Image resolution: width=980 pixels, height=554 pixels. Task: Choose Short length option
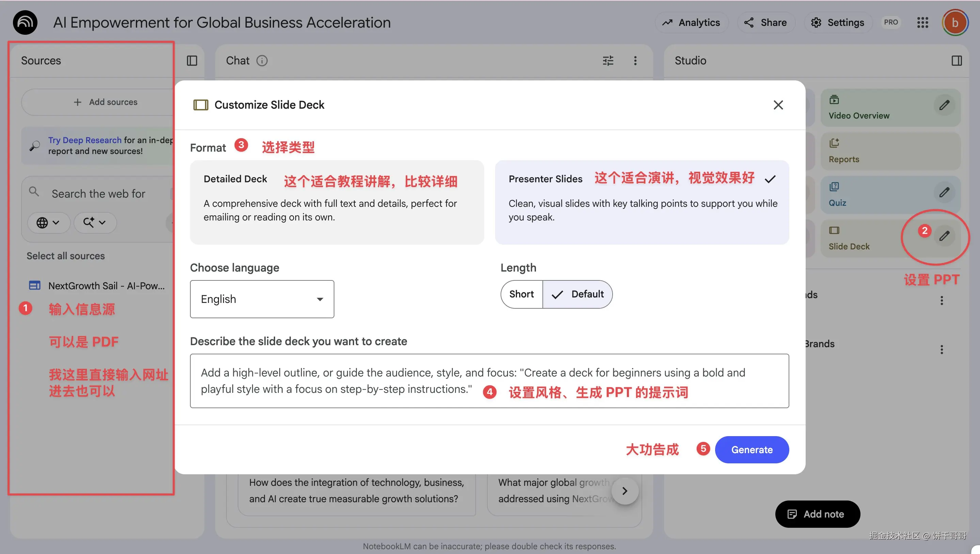pyautogui.click(x=521, y=294)
